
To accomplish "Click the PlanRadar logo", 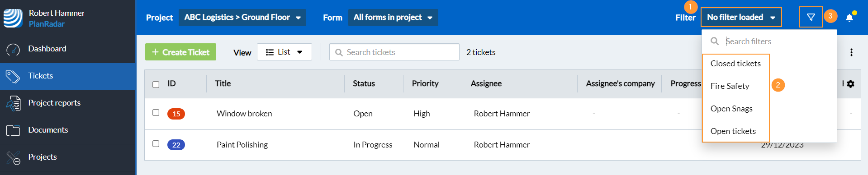I will [x=13, y=18].
